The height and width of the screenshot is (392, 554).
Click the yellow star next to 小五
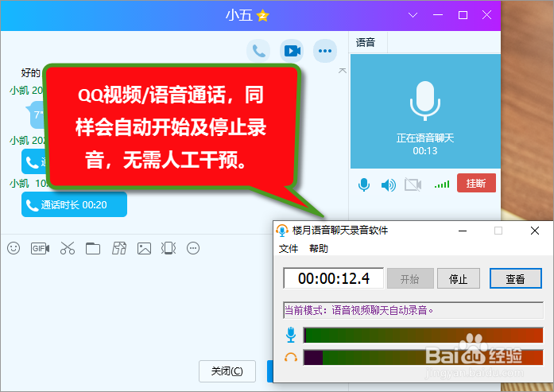click(262, 16)
